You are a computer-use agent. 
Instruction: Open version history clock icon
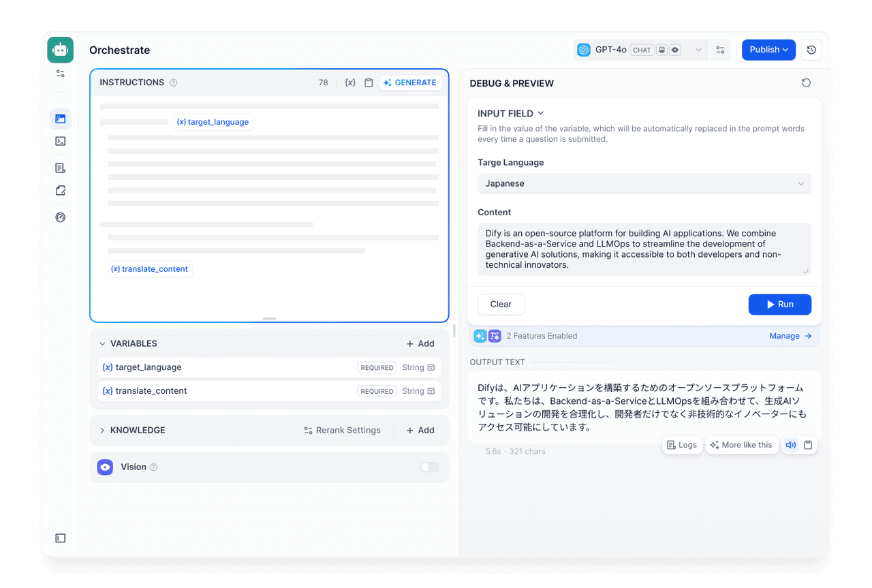tap(811, 50)
